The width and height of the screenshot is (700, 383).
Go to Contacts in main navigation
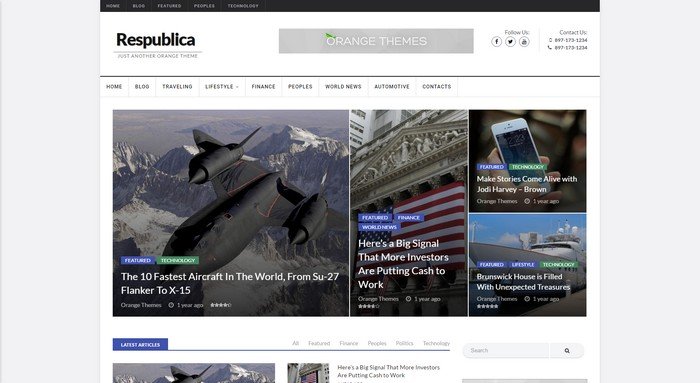(x=437, y=87)
